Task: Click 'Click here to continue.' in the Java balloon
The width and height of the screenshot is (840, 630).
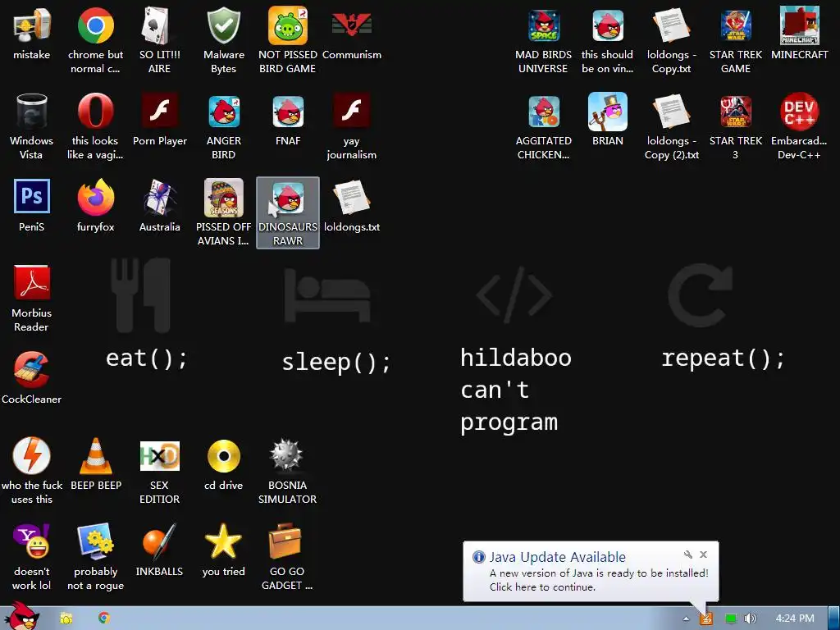Action: (x=542, y=587)
